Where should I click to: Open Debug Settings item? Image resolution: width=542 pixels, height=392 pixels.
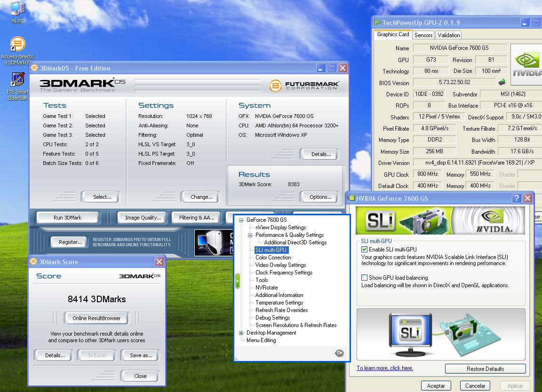(x=273, y=318)
